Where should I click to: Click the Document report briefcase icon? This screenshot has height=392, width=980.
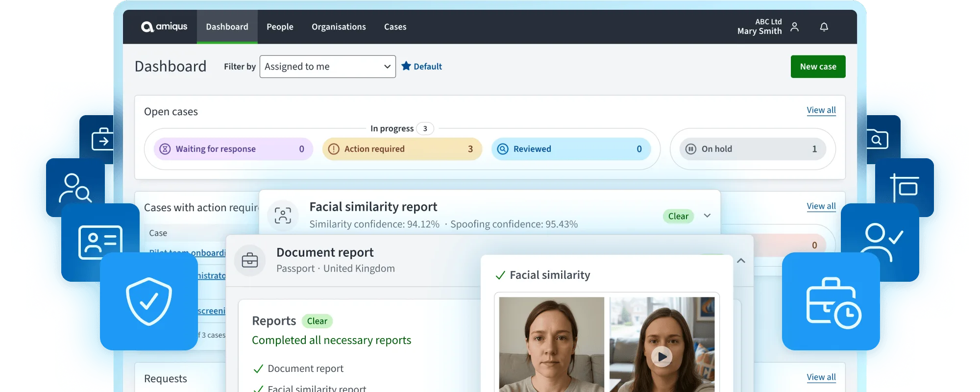click(250, 260)
